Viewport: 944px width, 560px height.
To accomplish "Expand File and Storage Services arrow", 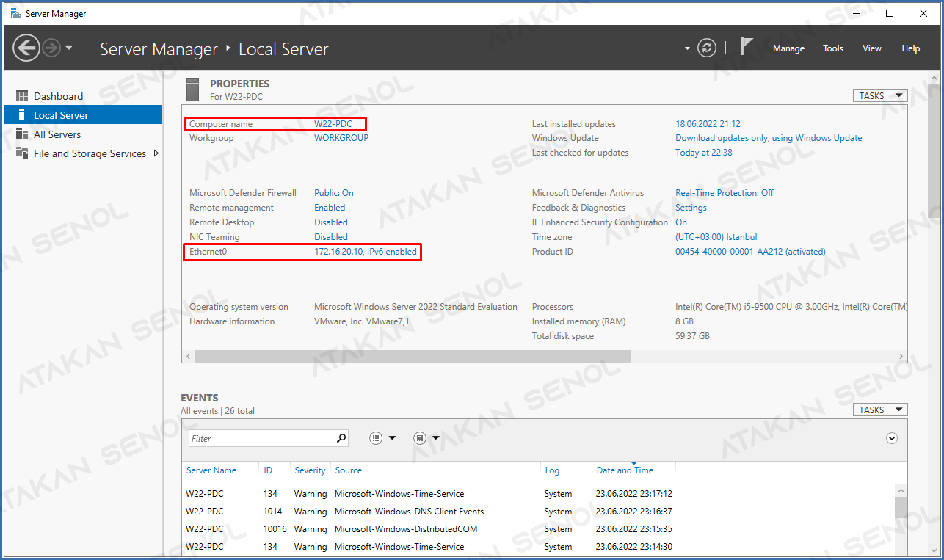I will tap(156, 153).
